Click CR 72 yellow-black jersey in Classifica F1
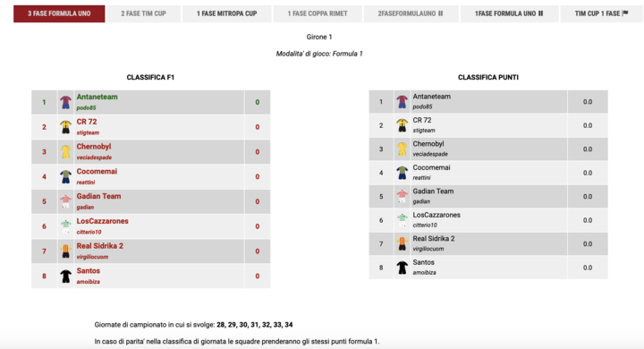The image size is (644, 349). pyautogui.click(x=65, y=127)
